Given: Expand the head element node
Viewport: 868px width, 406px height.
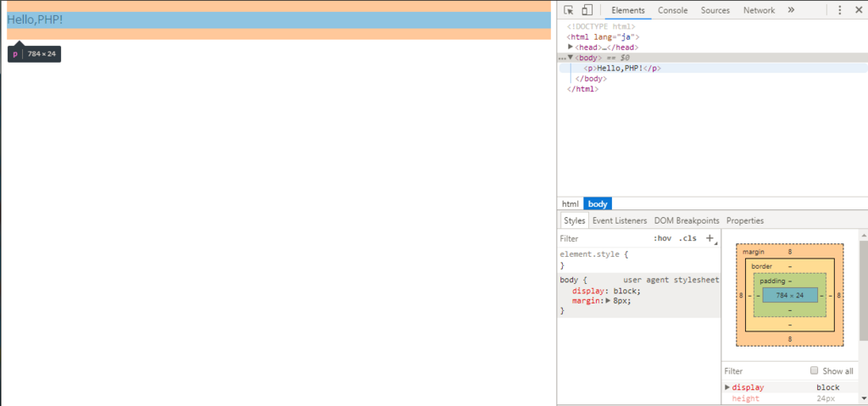Looking at the screenshot, I should tap(570, 47).
